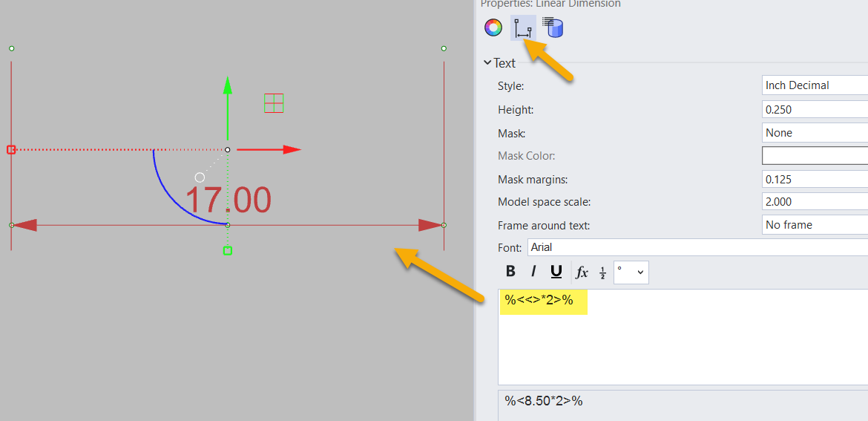Open the Material properties cylinder icon

tap(553, 28)
